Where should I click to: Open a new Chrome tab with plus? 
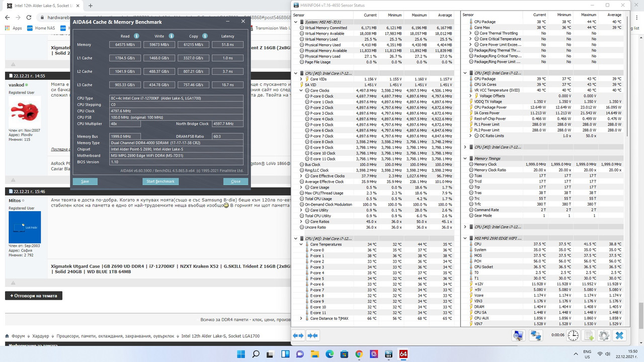[x=90, y=6]
